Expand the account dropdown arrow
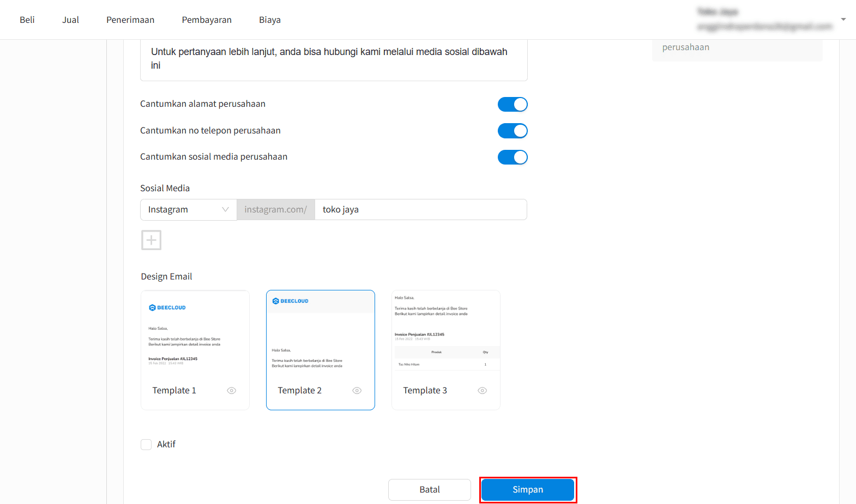Image resolution: width=856 pixels, height=504 pixels. click(843, 20)
